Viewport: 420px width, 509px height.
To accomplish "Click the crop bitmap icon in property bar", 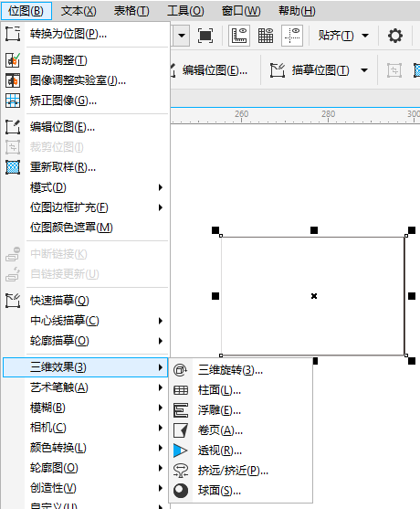I will pyautogui.click(x=394, y=70).
